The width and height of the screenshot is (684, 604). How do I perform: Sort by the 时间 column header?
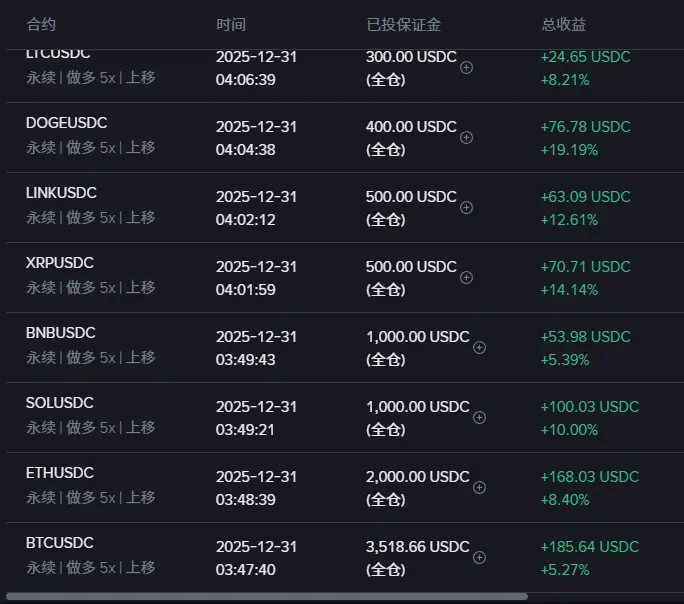click(x=231, y=24)
